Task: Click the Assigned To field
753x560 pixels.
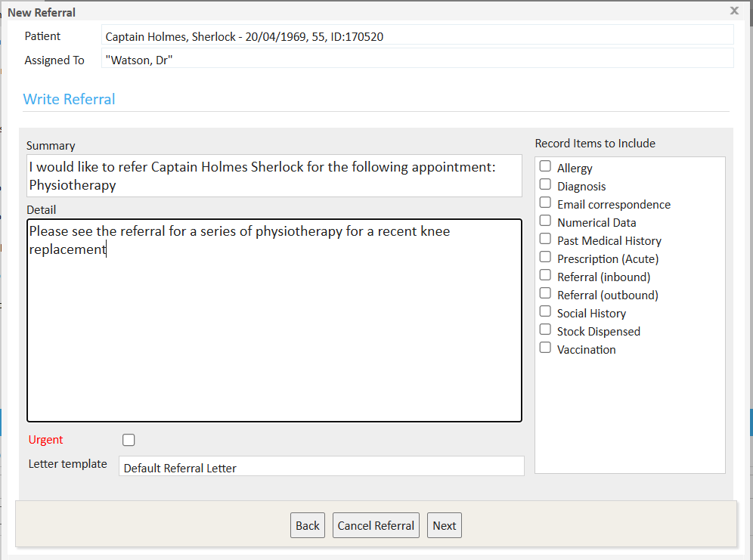Action: click(417, 59)
